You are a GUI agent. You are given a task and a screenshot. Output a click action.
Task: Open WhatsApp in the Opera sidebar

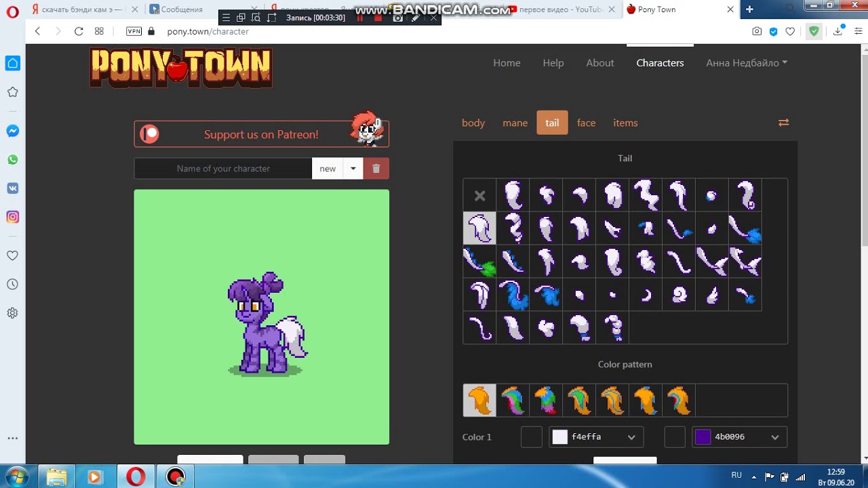tap(12, 160)
